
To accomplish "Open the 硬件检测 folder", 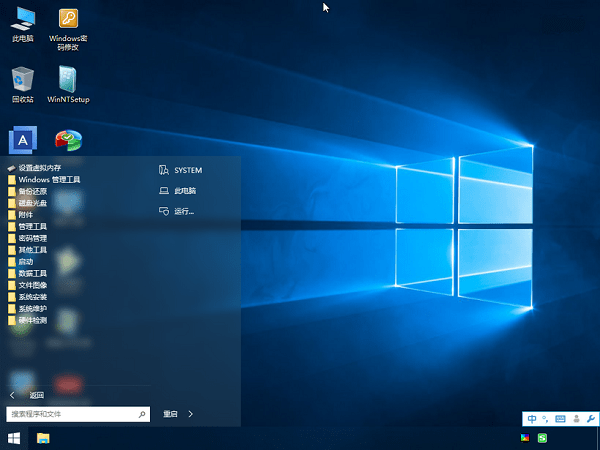I will pyautogui.click(x=28, y=320).
